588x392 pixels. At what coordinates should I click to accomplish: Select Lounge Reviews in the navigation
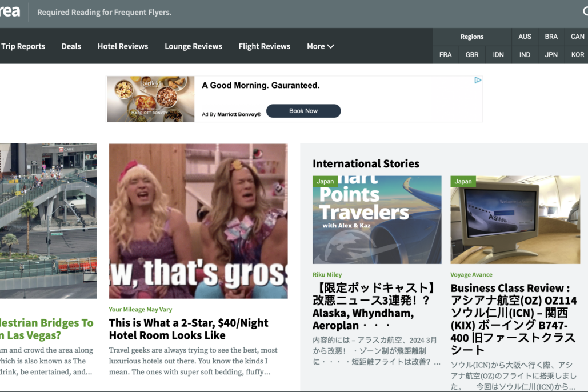pos(193,46)
